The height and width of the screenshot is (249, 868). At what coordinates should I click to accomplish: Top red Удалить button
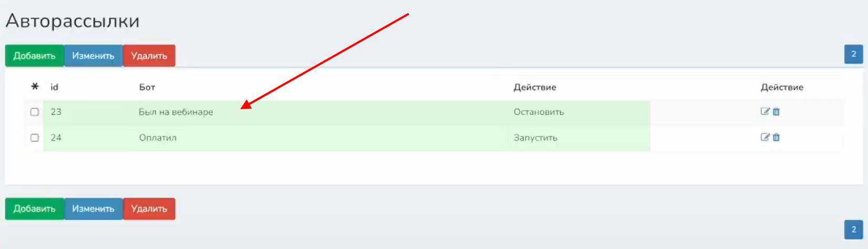click(x=149, y=56)
